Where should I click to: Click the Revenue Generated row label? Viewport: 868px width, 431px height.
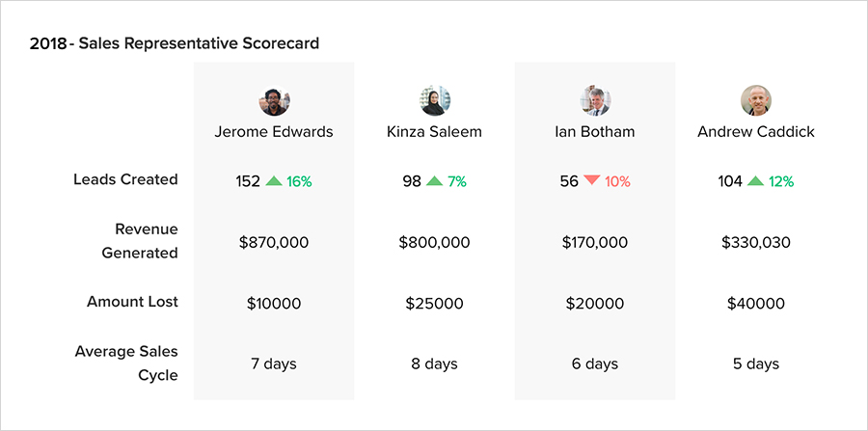(x=140, y=241)
